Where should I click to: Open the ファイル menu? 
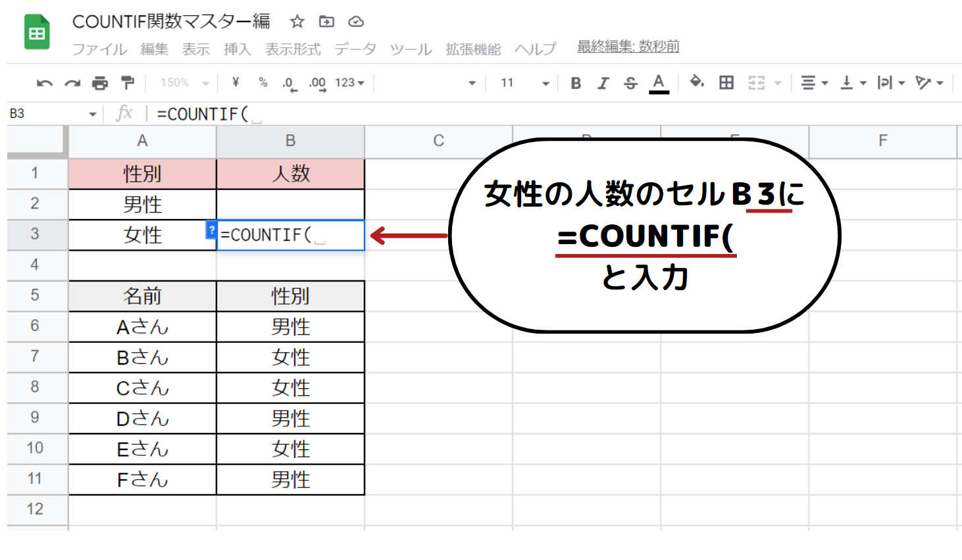[99, 49]
